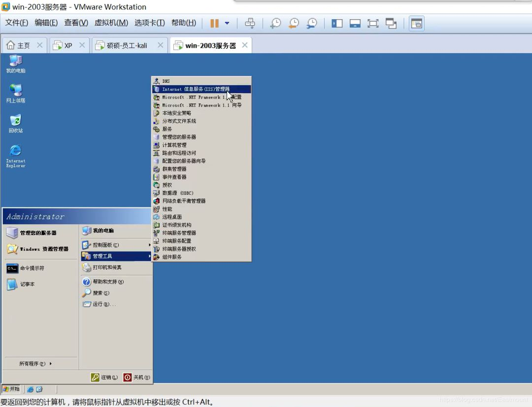The width and height of the screenshot is (532, 407).
Task: Expand 所有程序 in the Start menu
Action: tap(35, 364)
